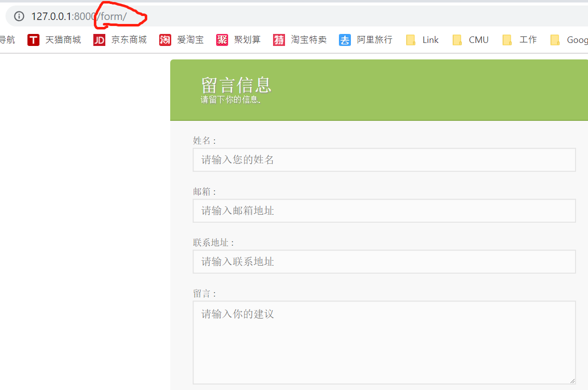Click the 导航 bookmark at left edge
The height and width of the screenshot is (390, 588).
[7, 40]
